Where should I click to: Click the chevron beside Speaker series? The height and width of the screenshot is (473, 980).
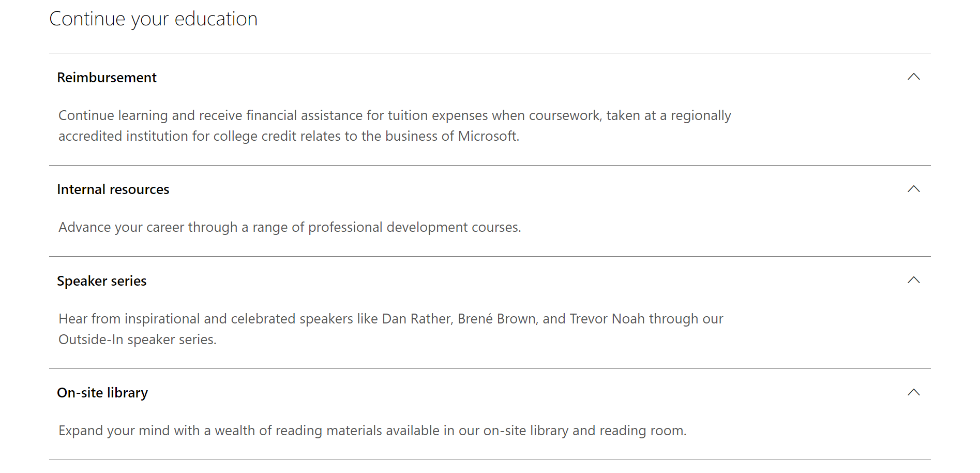click(x=914, y=280)
